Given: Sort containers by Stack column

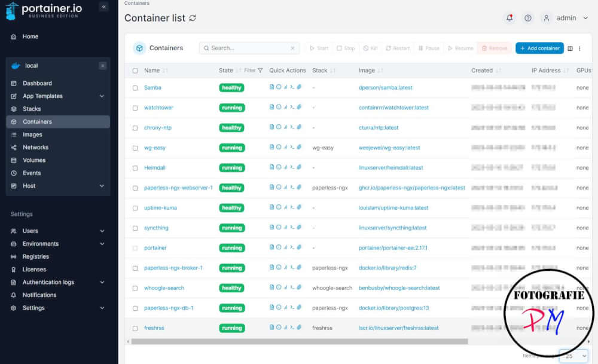Looking at the screenshot, I should [x=324, y=71].
